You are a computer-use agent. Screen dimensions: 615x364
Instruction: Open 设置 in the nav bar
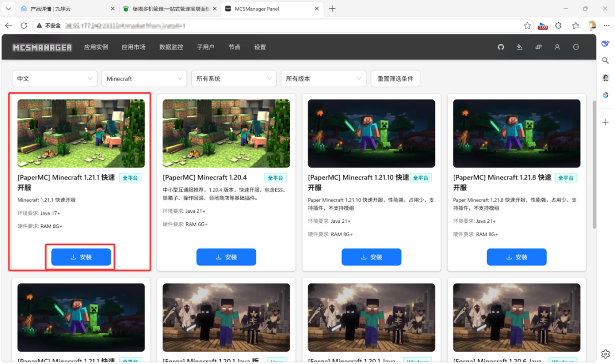pos(260,47)
